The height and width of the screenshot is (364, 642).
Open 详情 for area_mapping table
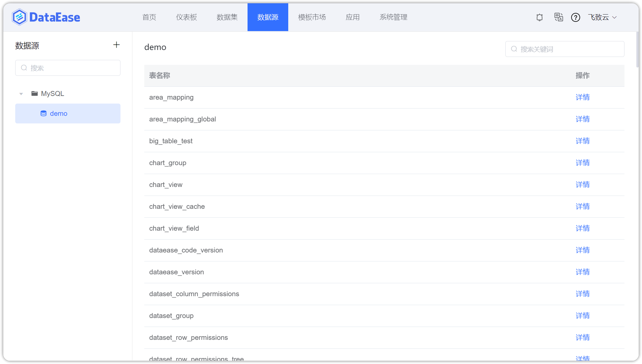coord(582,97)
